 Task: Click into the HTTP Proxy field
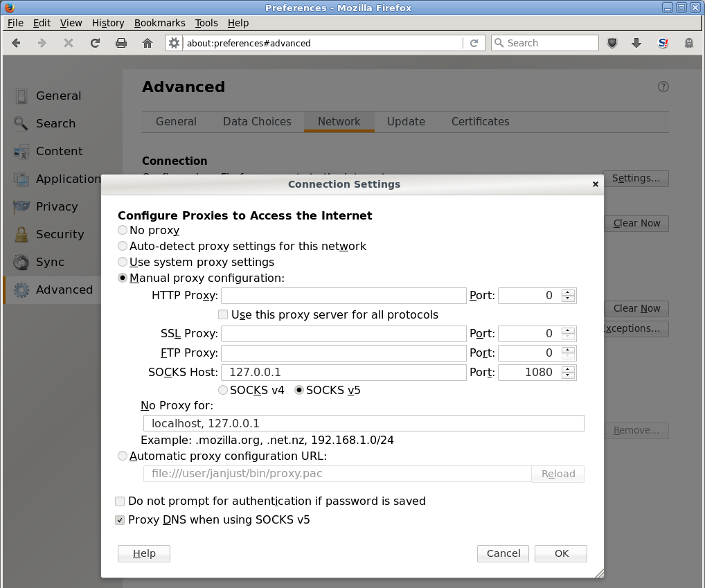[x=343, y=295]
